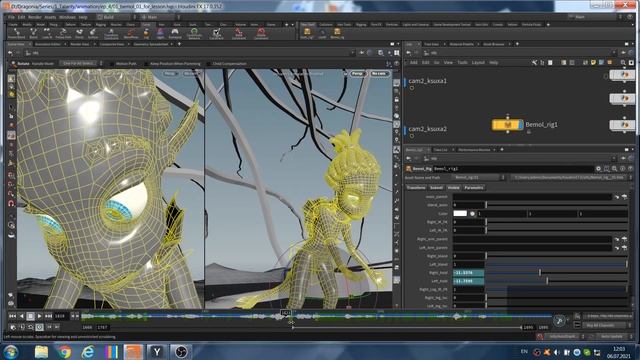Open the Transform parameter tab
This screenshot has width=640, height=360.
click(416, 187)
